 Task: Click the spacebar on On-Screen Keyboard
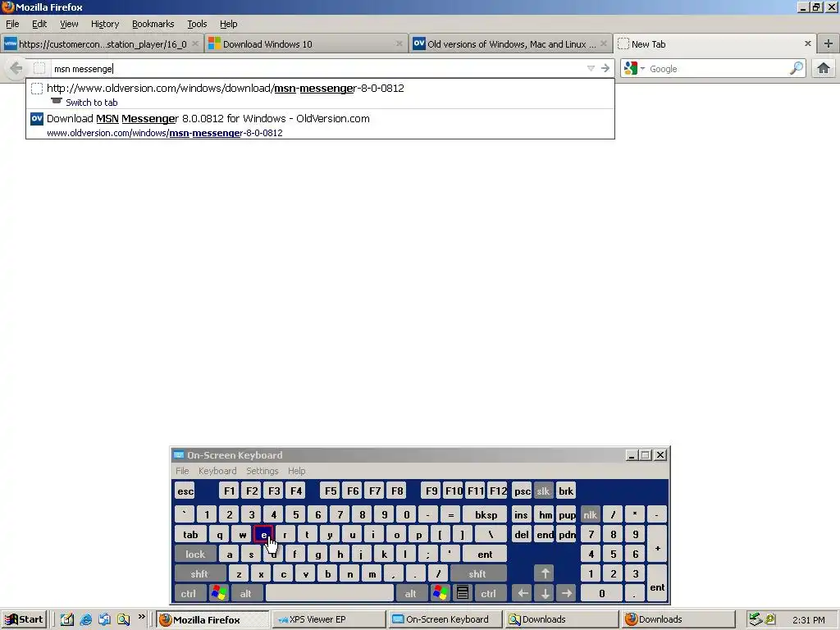pos(330,594)
